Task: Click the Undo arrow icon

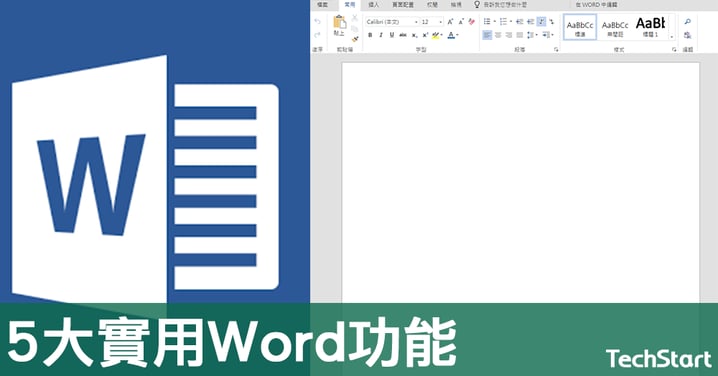Action: click(317, 22)
